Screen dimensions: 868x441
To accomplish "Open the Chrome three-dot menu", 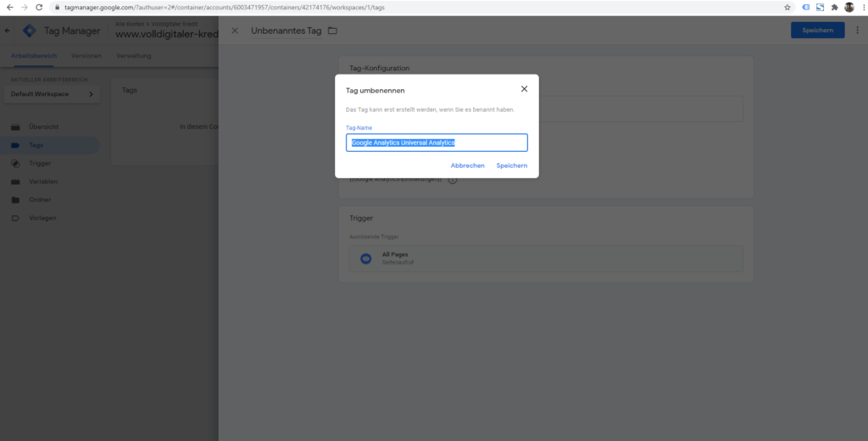I will click(864, 7).
